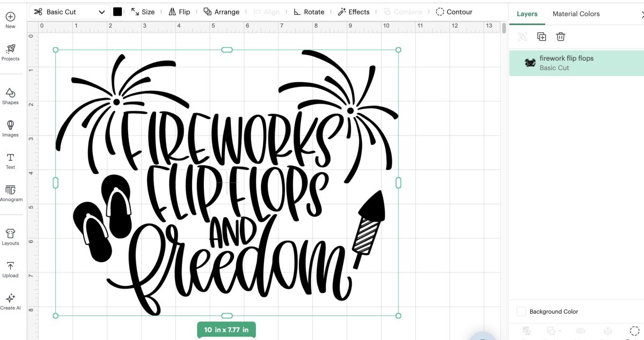
Task: Click the firework flip flops design on canvas
Action: pyautogui.click(x=227, y=183)
